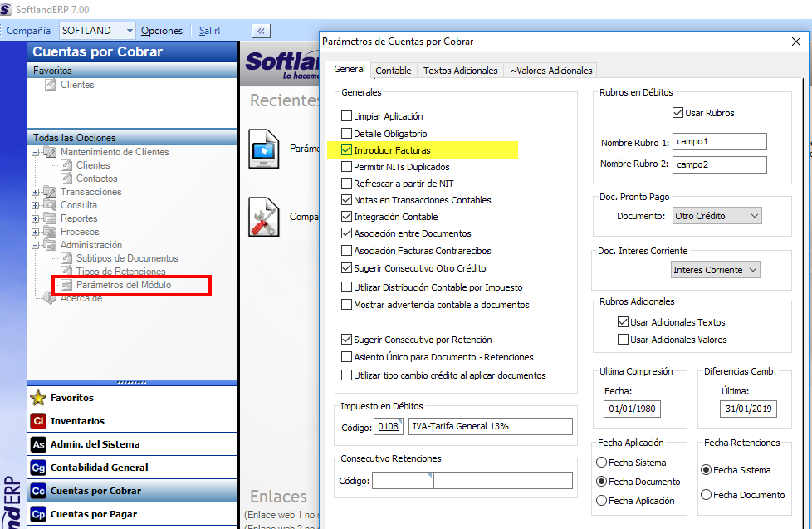Image resolution: width=812 pixels, height=529 pixels.
Task: Click the Procesos folder icon
Action: (x=51, y=232)
